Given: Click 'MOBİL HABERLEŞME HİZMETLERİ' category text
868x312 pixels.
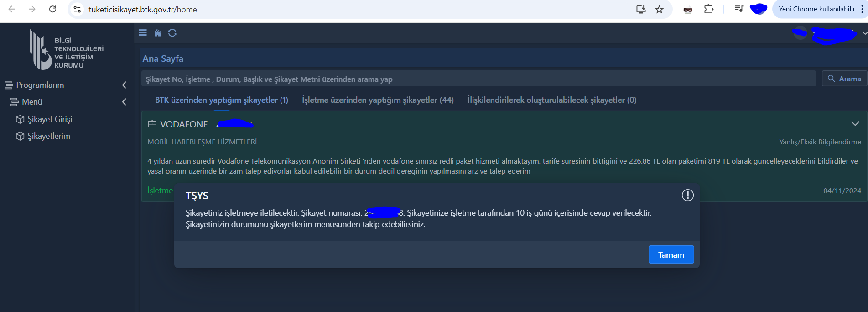Looking at the screenshot, I should click(x=202, y=142).
